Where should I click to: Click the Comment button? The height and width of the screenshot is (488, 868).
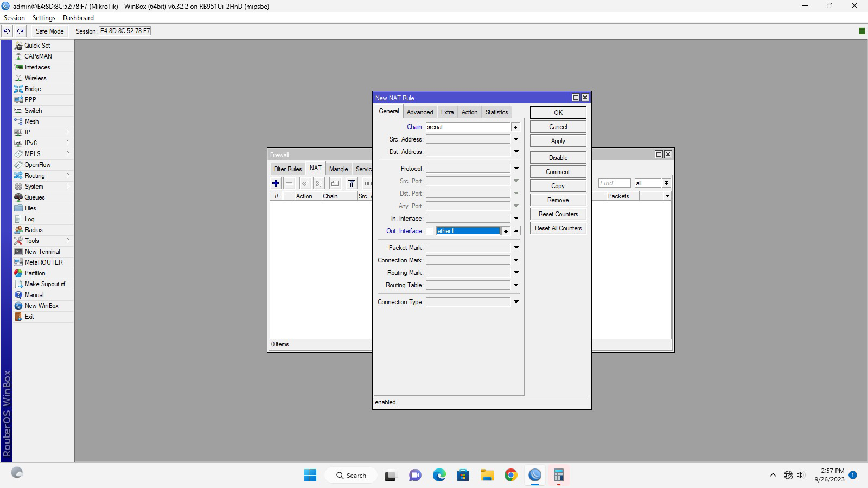(558, 172)
